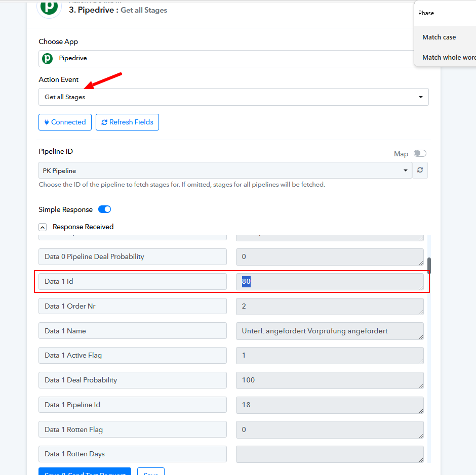Image resolution: width=476 pixels, height=475 pixels.
Task: Click the Data 1 Deal Probability label field
Action: [x=132, y=380]
